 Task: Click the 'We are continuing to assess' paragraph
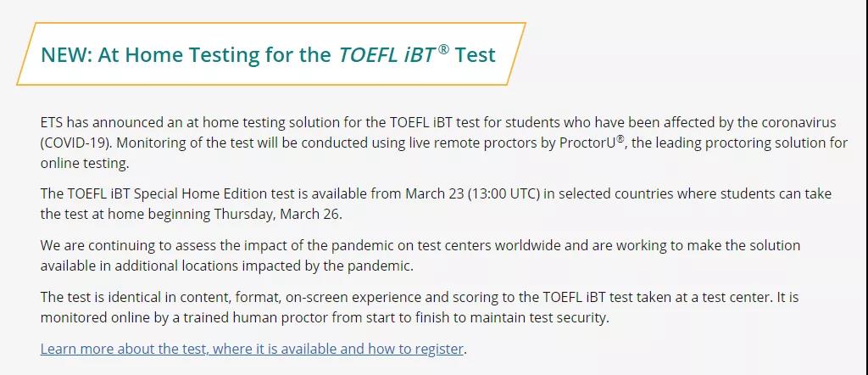pyautogui.click(x=420, y=255)
